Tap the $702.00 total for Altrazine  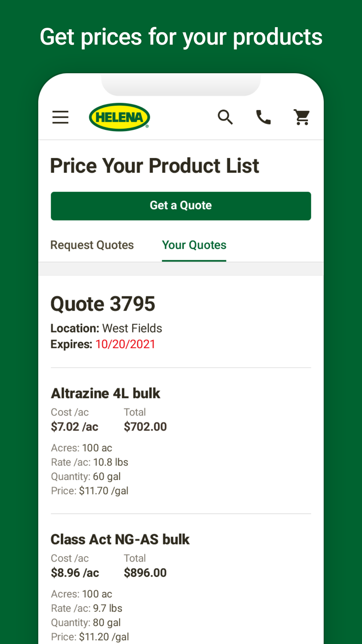coord(145,427)
